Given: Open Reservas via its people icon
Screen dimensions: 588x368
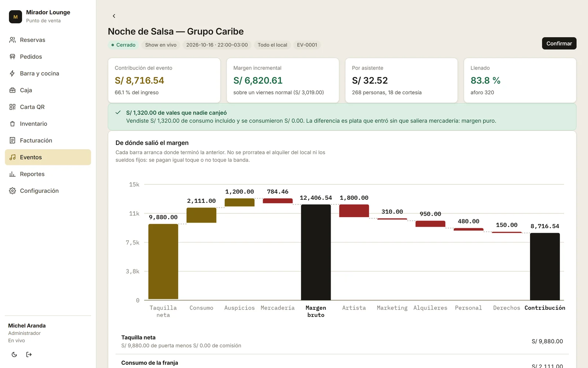Looking at the screenshot, I should pyautogui.click(x=12, y=40).
